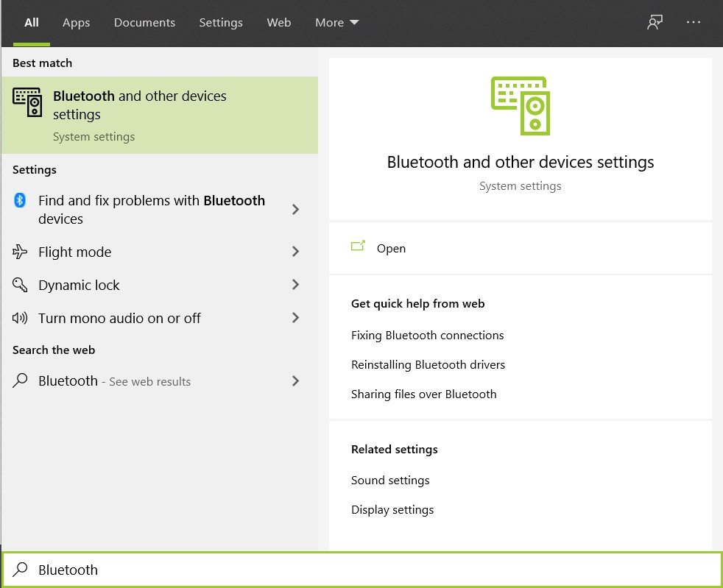
Task: Click the Display settings link
Action: coord(392,509)
